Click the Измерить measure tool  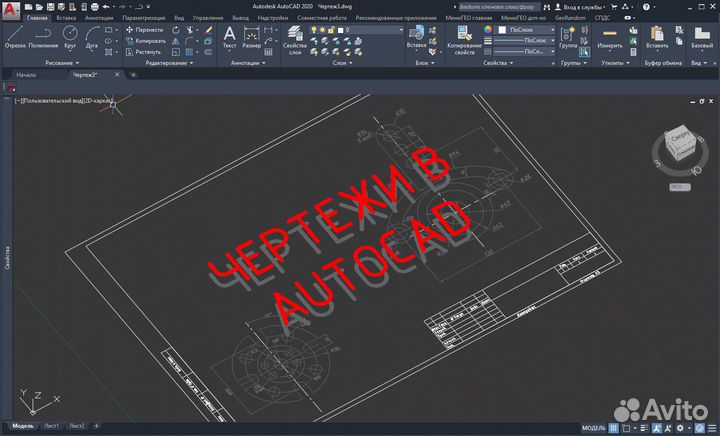tap(610, 37)
